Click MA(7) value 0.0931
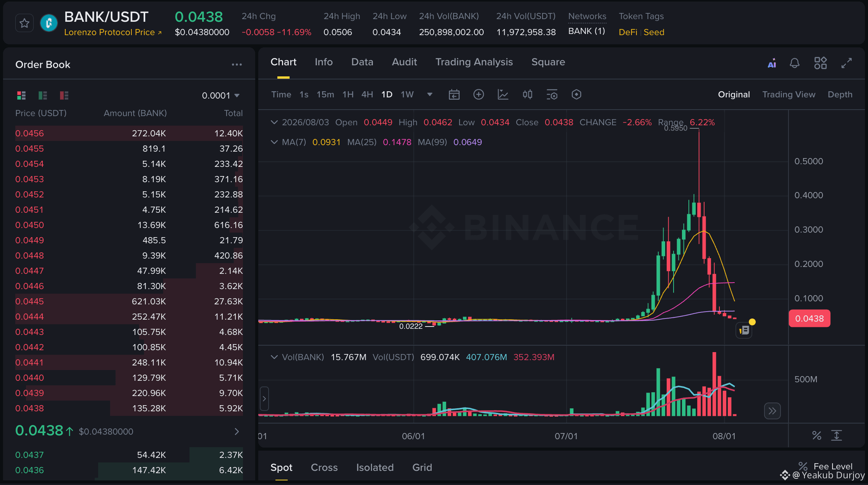This screenshot has width=868, height=485. [x=326, y=142]
